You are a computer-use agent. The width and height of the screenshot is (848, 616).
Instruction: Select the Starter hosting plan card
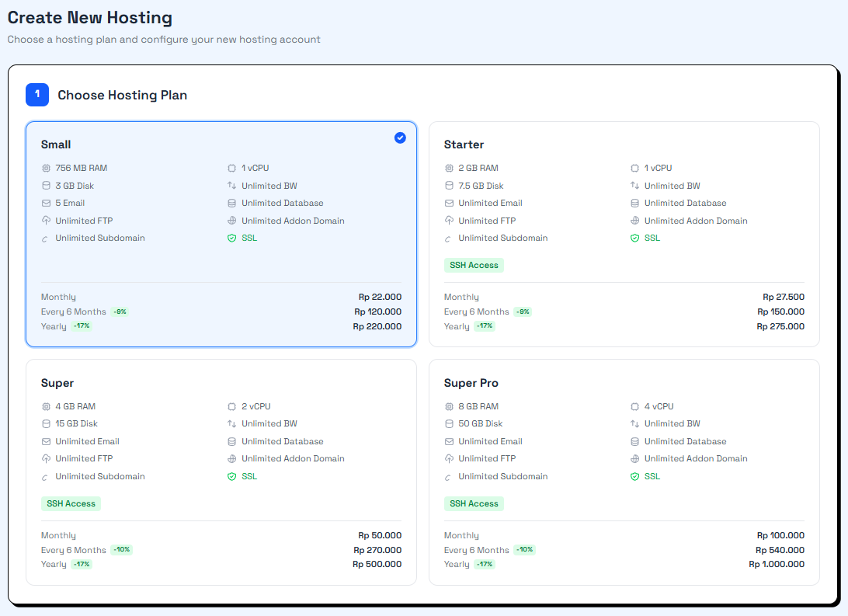(624, 234)
